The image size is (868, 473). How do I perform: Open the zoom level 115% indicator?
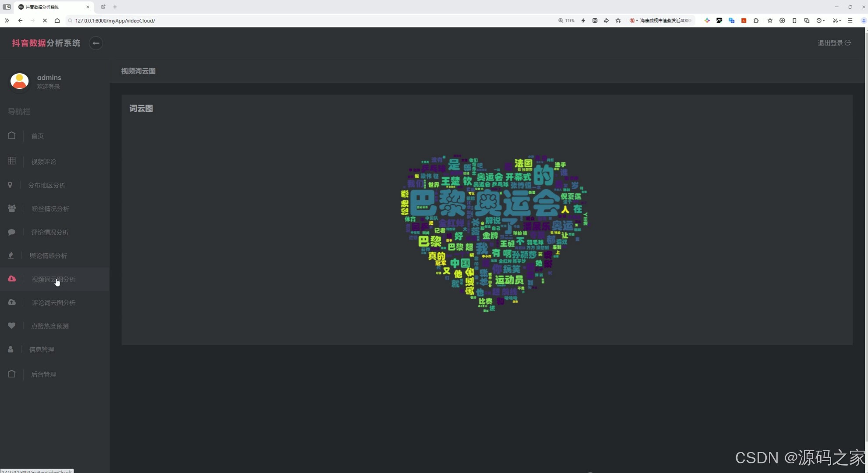pyautogui.click(x=566, y=21)
